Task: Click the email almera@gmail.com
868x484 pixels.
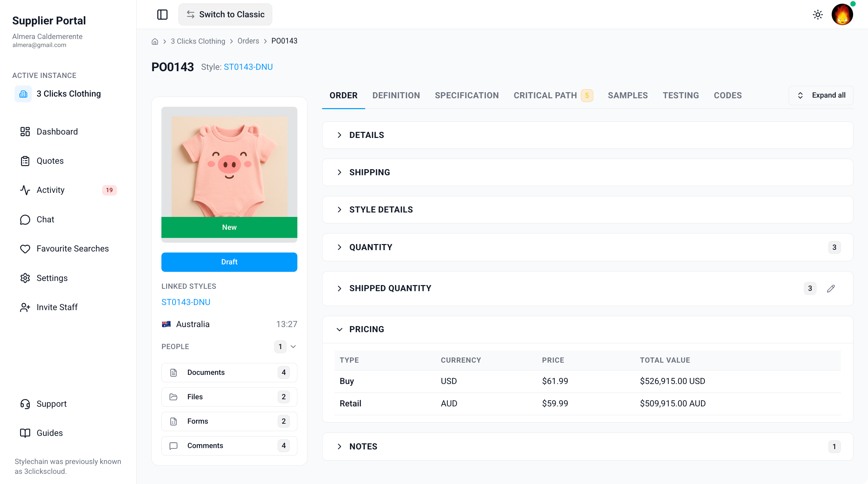Action: pos(39,45)
